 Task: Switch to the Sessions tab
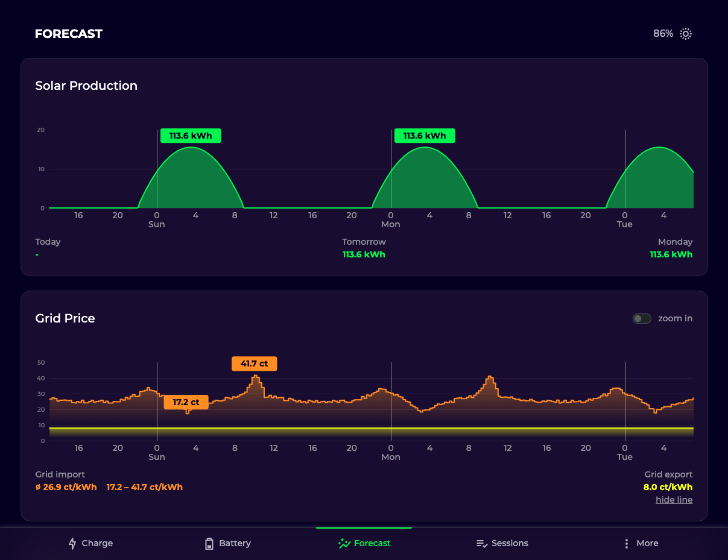(502, 544)
